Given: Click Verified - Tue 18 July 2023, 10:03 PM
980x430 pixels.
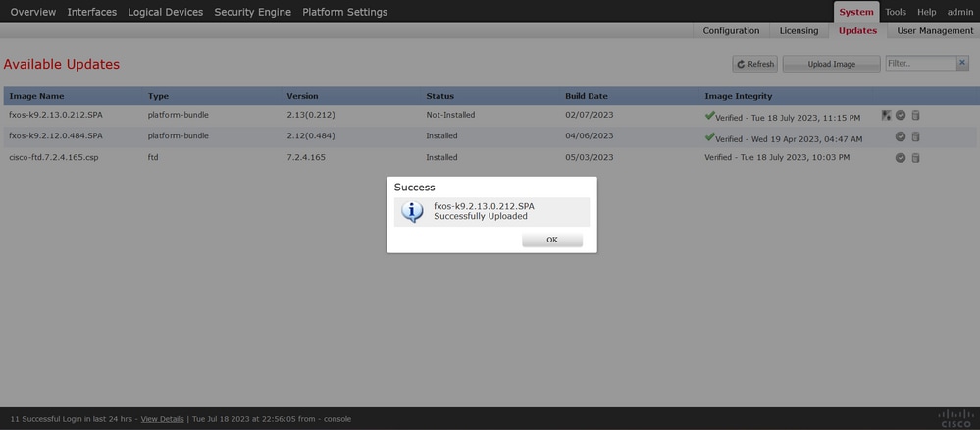Looking at the screenshot, I should [777, 158].
